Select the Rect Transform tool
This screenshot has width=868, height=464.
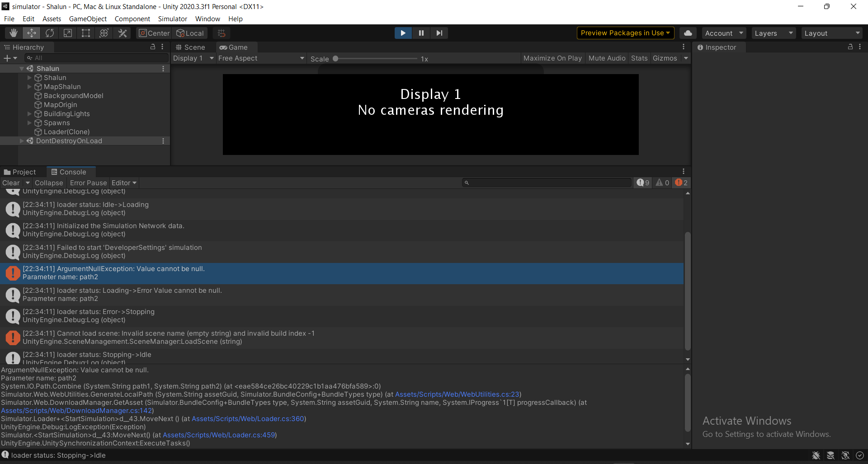point(85,33)
